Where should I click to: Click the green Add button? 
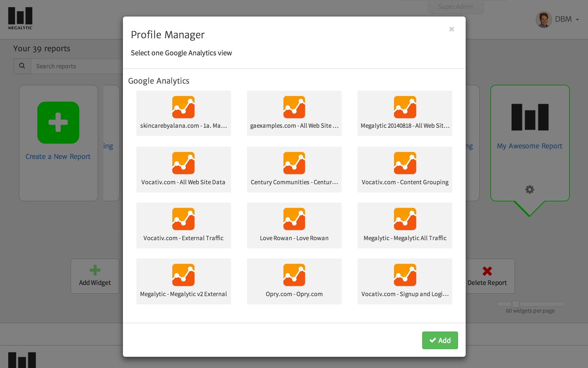click(440, 340)
